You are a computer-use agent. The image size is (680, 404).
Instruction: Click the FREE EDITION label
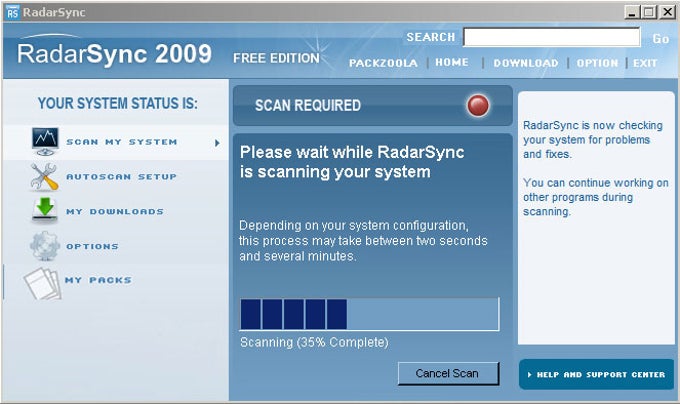[276, 58]
